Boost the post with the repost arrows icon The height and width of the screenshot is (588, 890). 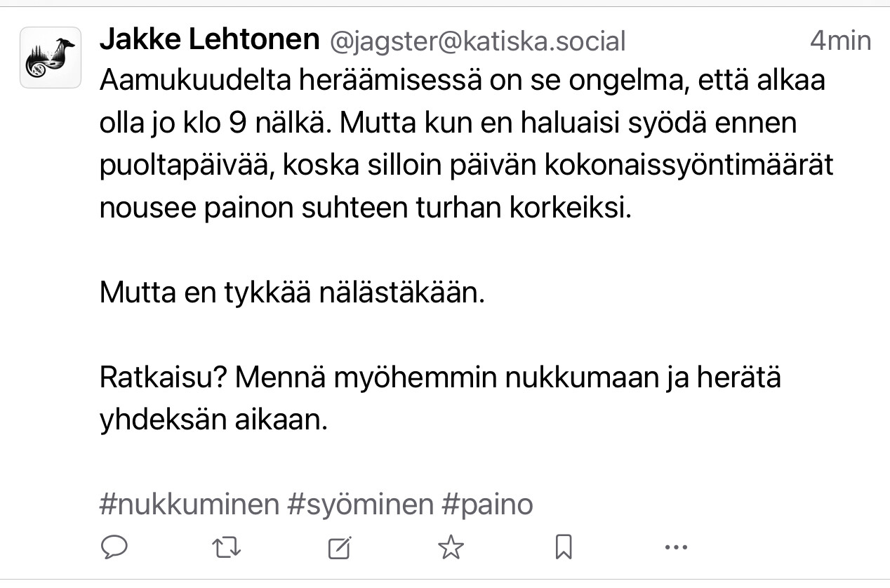pyautogui.click(x=227, y=546)
